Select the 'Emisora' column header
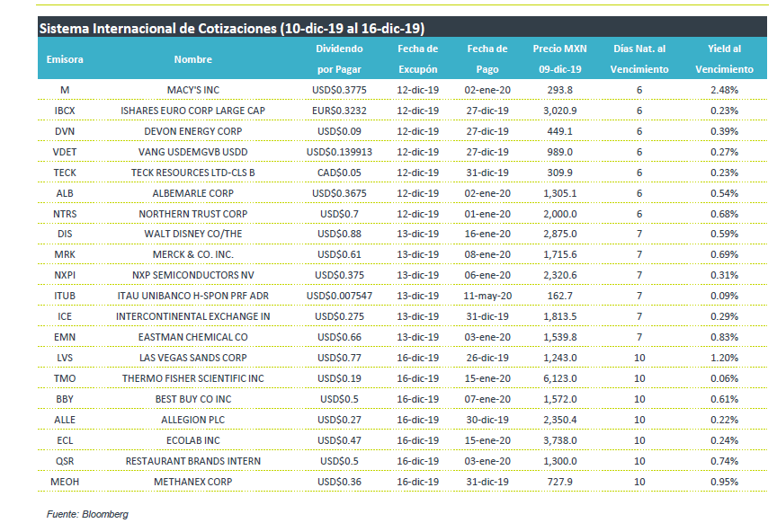 (65, 59)
